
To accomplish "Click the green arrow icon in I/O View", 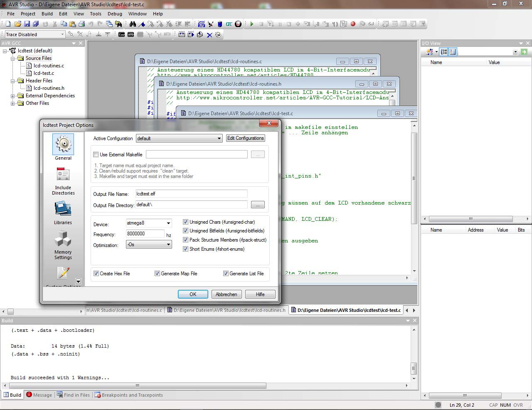I will tap(524, 52).
